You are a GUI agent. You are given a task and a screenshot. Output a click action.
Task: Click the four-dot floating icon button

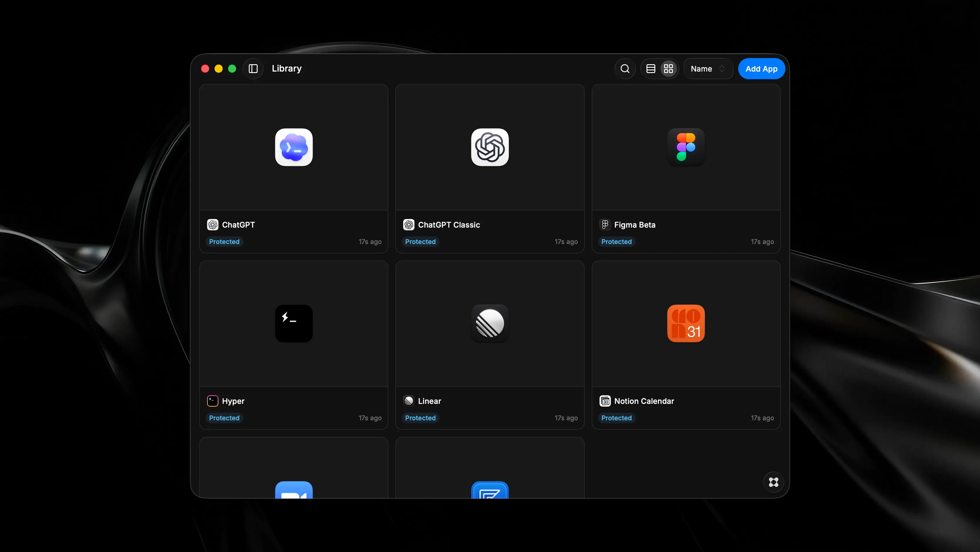tap(773, 482)
